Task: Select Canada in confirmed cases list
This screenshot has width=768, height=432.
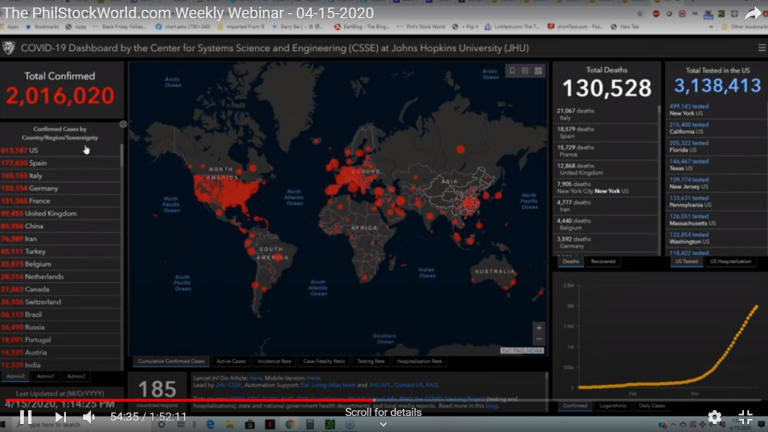Action: 60,289
